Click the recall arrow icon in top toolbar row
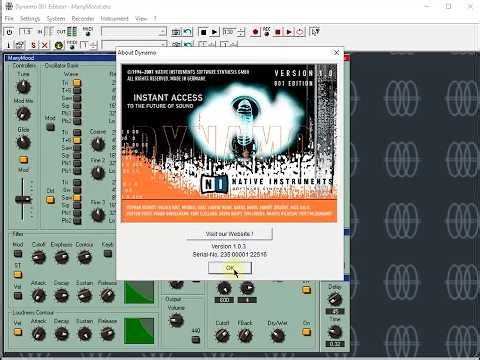Image resolution: width=480 pixels, height=360 pixels. pyautogui.click(x=188, y=32)
